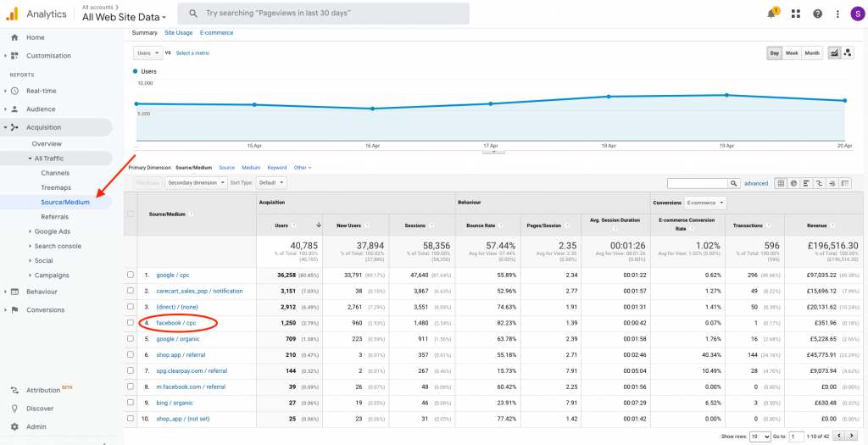Select the Month time granularity
The image size is (868, 445).
point(812,53)
